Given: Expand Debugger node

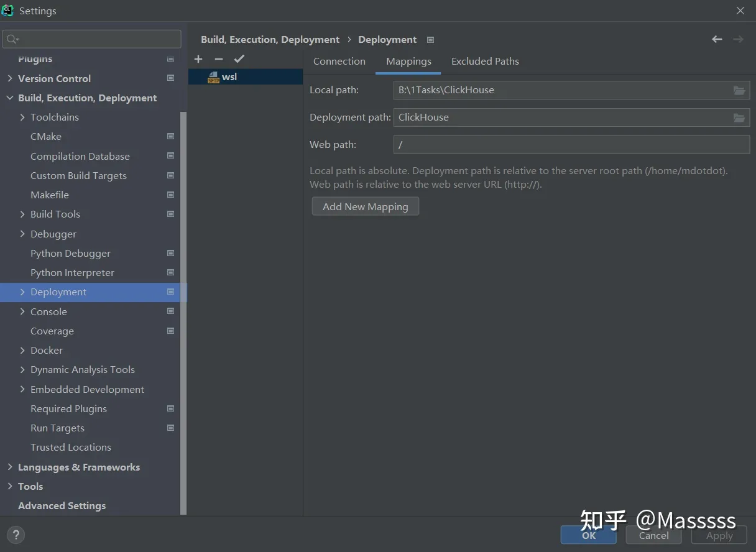Looking at the screenshot, I should [x=22, y=234].
